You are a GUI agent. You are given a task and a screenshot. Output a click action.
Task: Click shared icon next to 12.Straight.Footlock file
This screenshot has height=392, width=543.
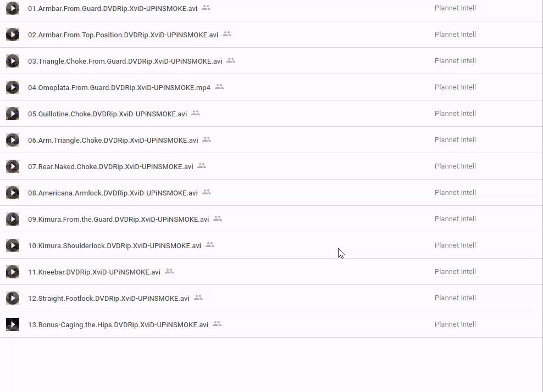pos(198,298)
